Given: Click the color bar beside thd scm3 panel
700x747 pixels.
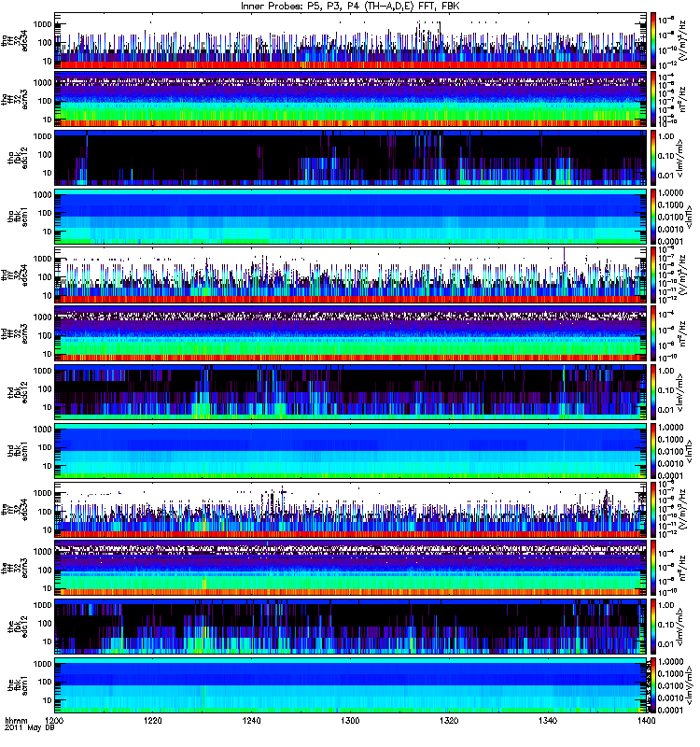Looking at the screenshot, I should tap(653, 334).
